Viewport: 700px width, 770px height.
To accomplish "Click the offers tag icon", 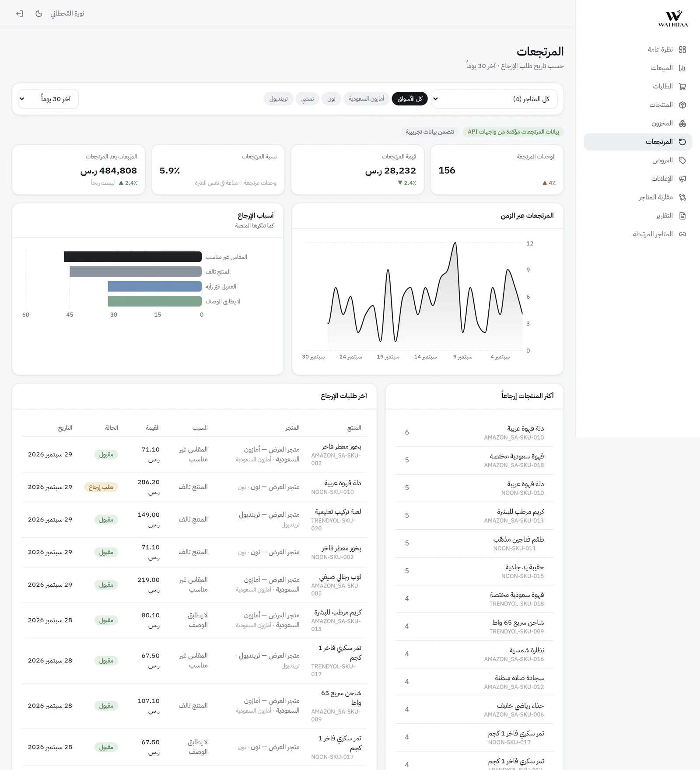I will coord(682,160).
